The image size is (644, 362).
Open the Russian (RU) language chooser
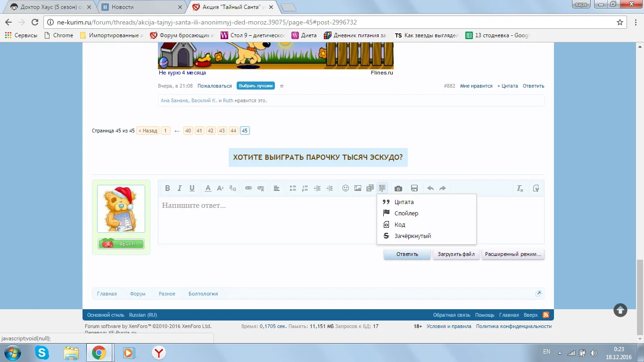click(x=143, y=315)
